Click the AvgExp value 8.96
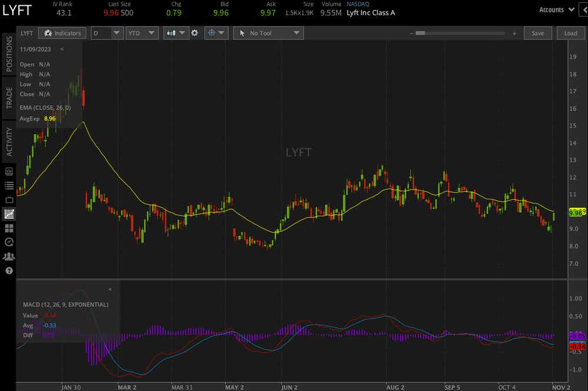588x391 pixels. (x=50, y=118)
